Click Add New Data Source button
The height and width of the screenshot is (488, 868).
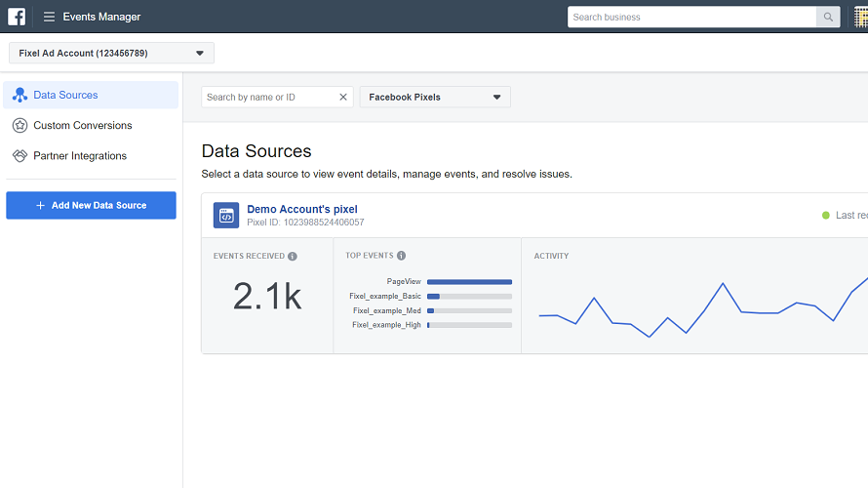coord(91,206)
